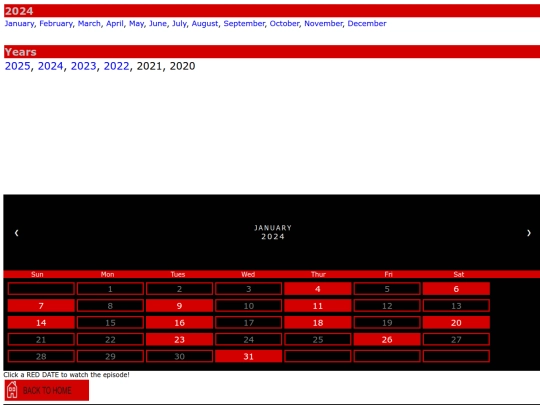Click calendar date 10
Image resolution: width=540 pixels, height=405 pixels.
248,305
